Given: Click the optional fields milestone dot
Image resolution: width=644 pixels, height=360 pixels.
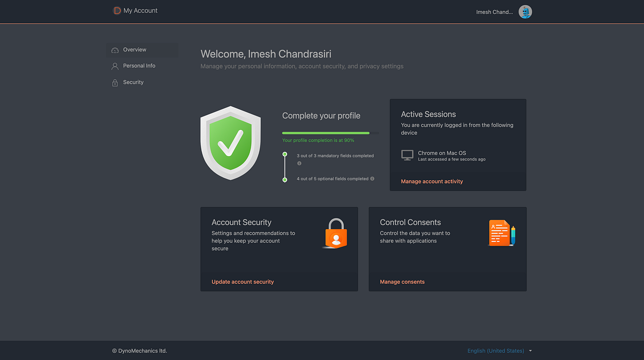Looking at the screenshot, I should click(x=284, y=179).
